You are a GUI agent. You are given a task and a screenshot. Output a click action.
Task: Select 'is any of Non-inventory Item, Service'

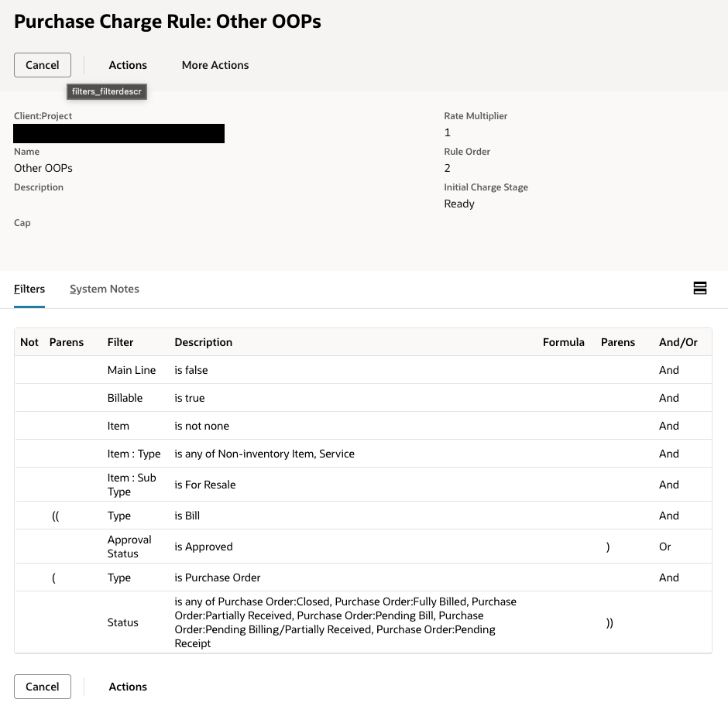tap(264, 454)
